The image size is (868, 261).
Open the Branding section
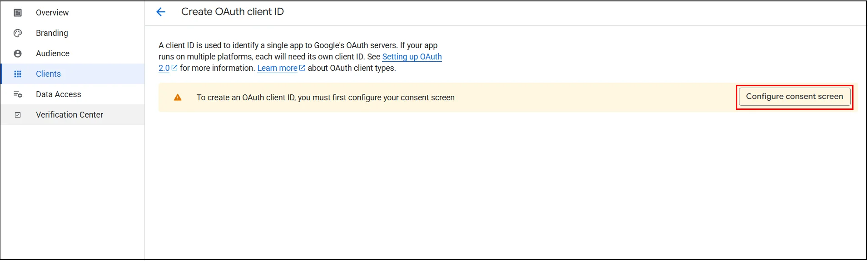tap(73, 33)
